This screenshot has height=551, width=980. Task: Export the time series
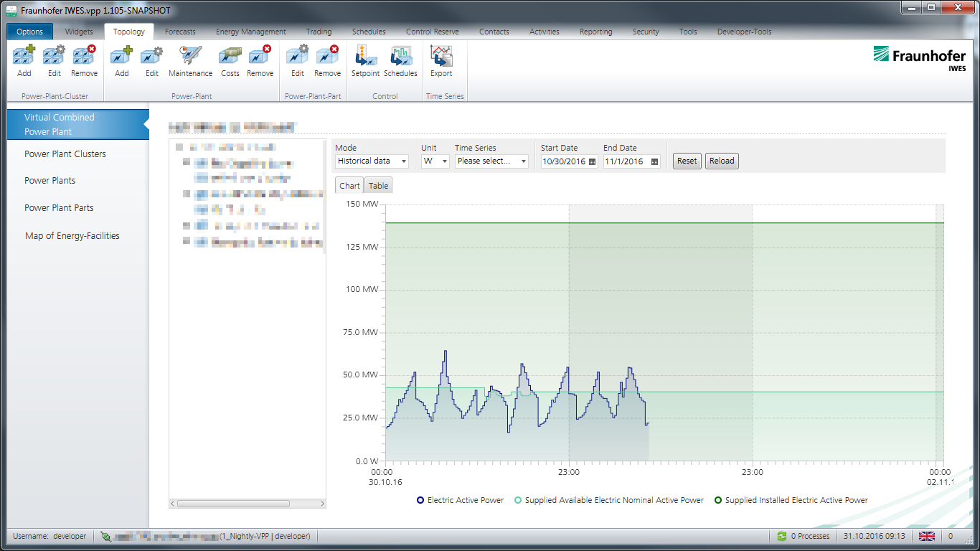(x=441, y=61)
